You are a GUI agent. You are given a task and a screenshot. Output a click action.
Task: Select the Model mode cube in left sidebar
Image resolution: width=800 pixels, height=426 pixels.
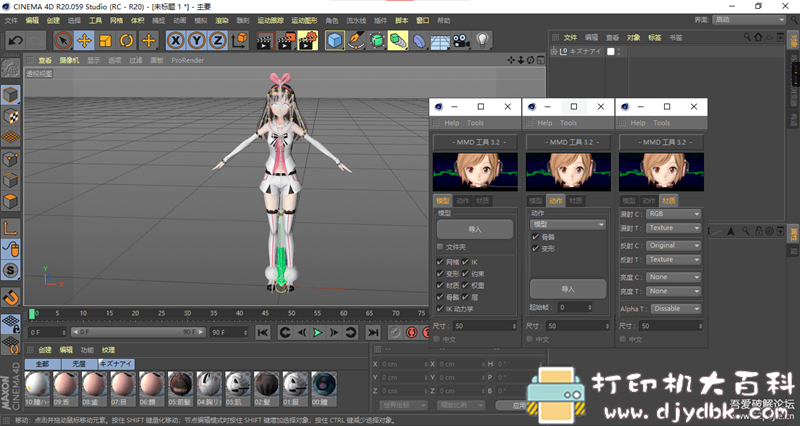11,95
